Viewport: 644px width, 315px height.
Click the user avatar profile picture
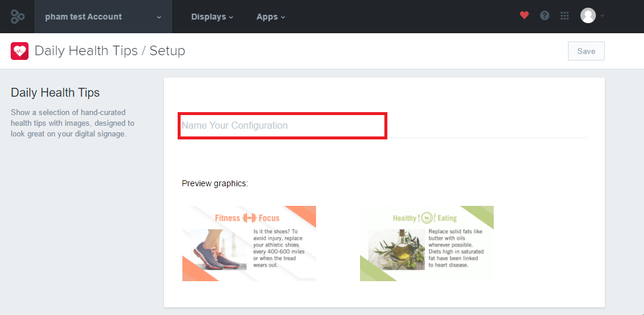[x=588, y=15]
